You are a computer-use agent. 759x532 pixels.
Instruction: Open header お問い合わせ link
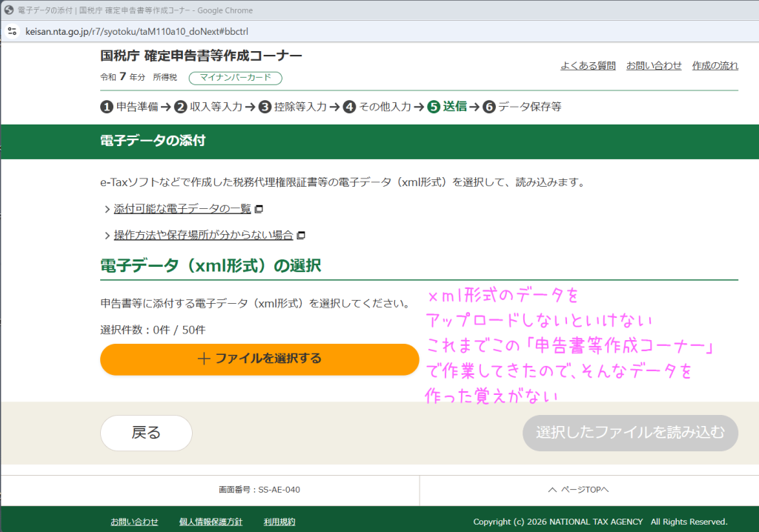(654, 66)
